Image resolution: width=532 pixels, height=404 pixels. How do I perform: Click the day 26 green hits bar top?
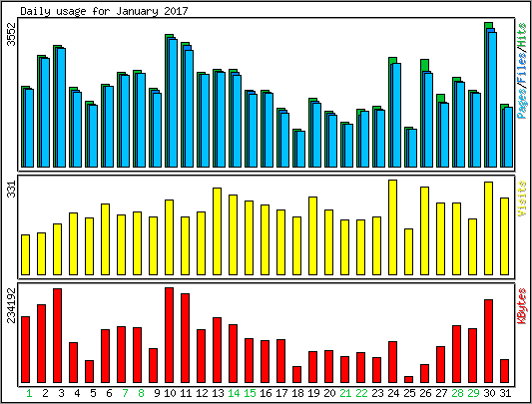(424, 65)
